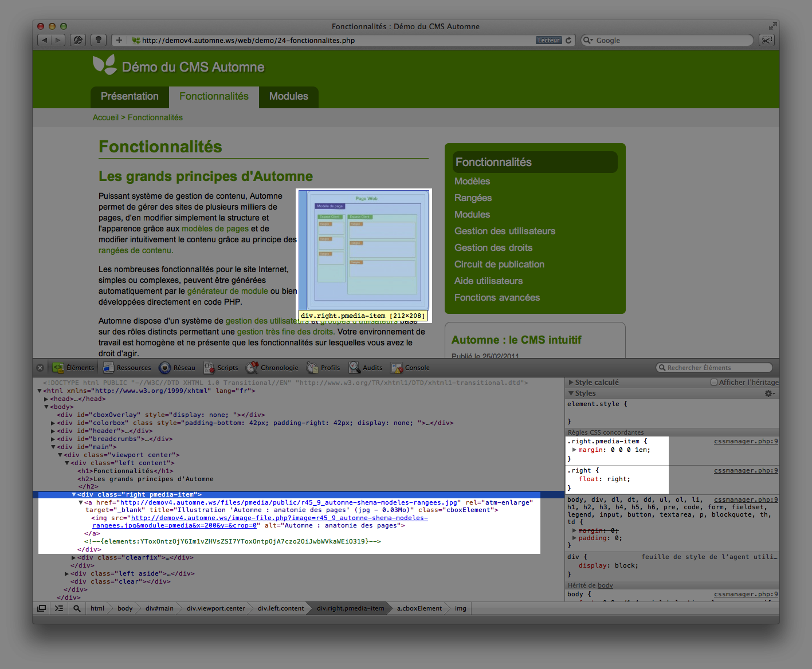
Task: Expand the head element node
Action: coord(46,399)
